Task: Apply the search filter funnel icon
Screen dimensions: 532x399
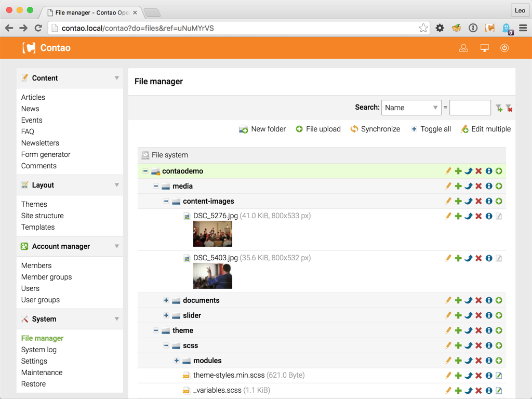Action: (x=499, y=108)
